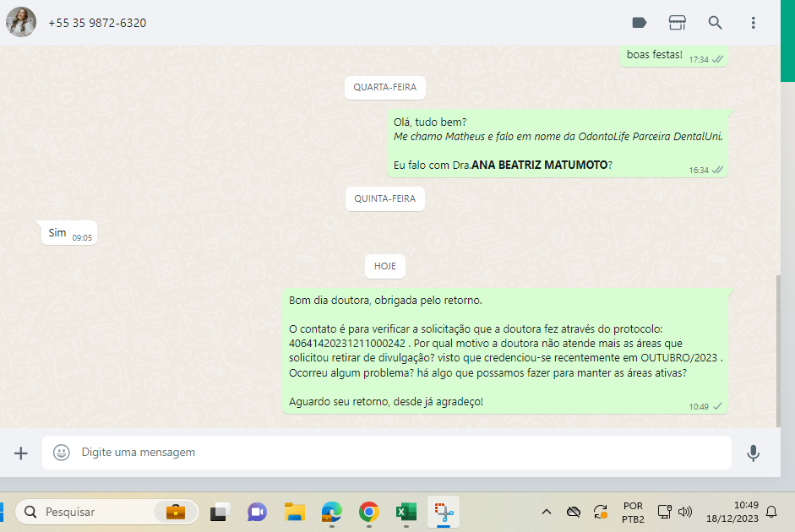The image size is (795, 532).
Task: Start recording with the microphone icon
Action: click(753, 453)
